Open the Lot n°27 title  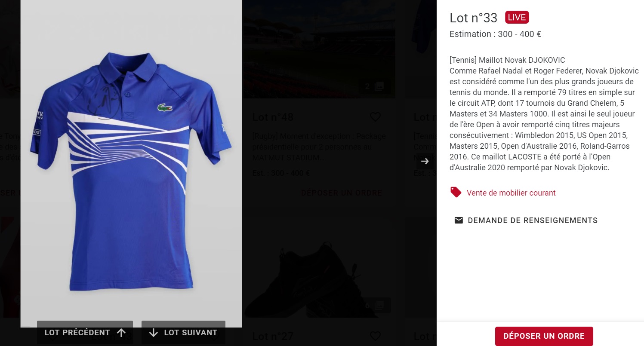[x=273, y=336]
